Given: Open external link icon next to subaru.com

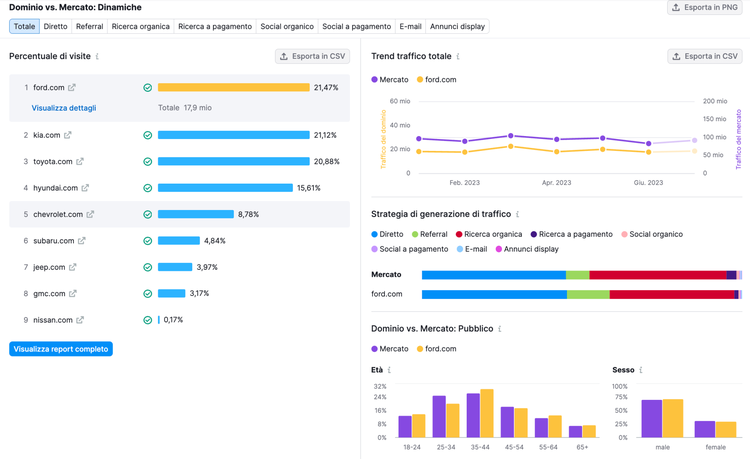Looking at the screenshot, I should 81,240.
